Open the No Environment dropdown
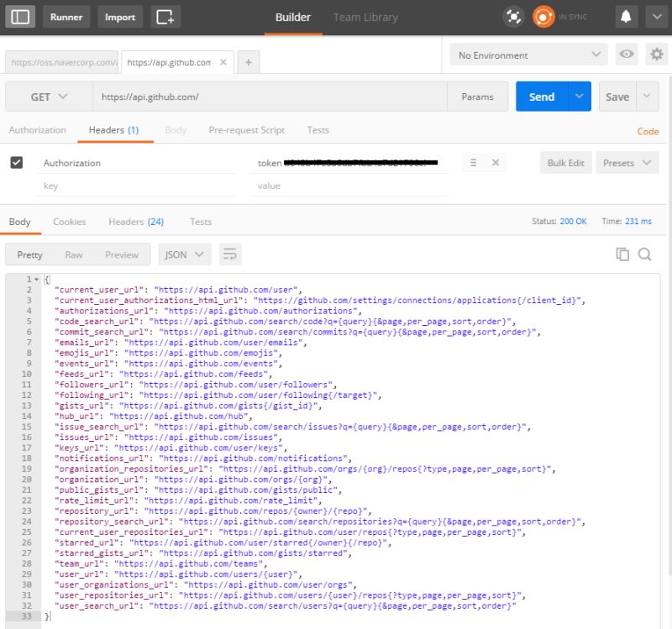This screenshot has width=672, height=629. tap(528, 53)
